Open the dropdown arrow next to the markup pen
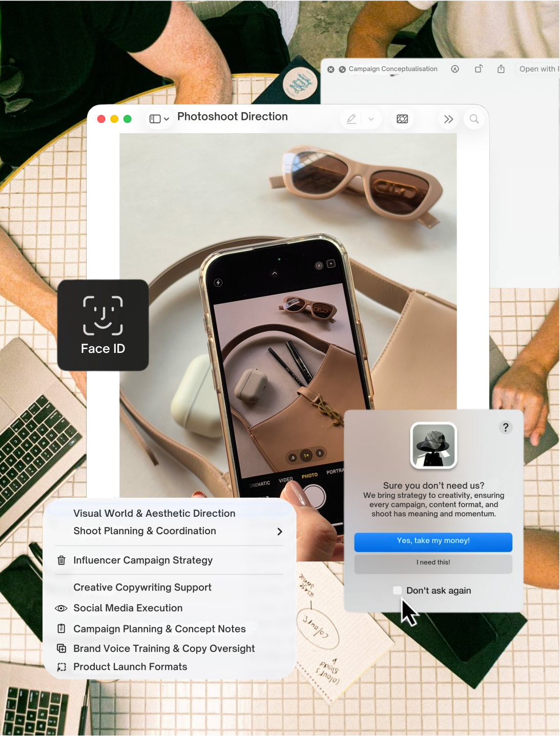560x736 pixels. (371, 119)
